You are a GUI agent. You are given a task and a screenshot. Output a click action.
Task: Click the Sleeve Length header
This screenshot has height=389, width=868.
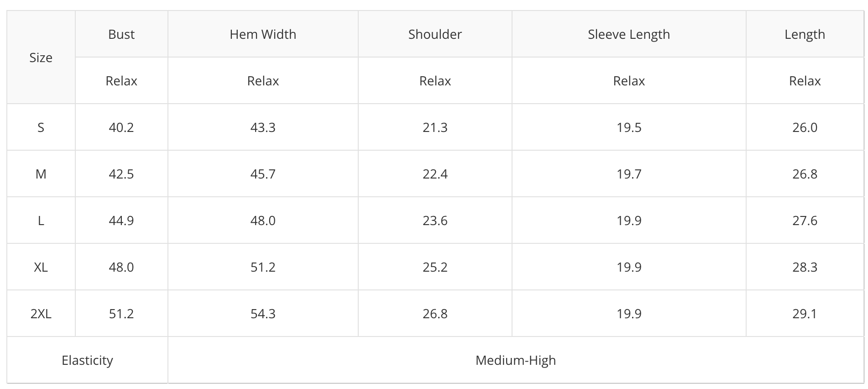[x=629, y=34]
